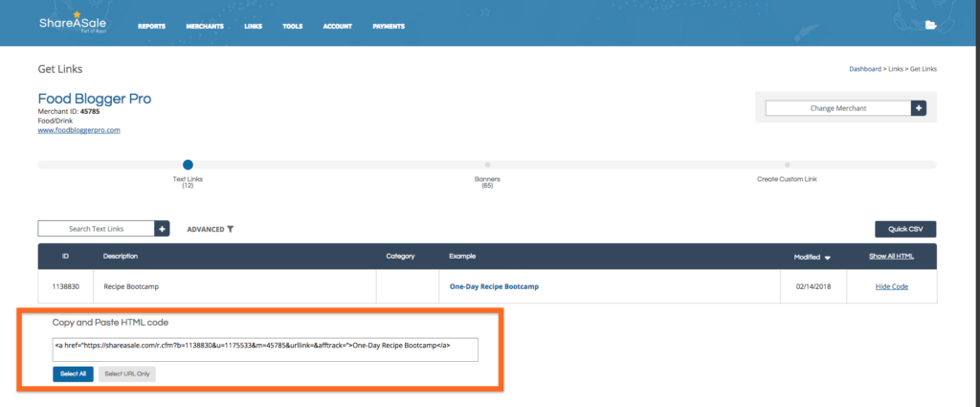Click plus button beside Change Merchant
980x407 pixels.
[x=919, y=108]
